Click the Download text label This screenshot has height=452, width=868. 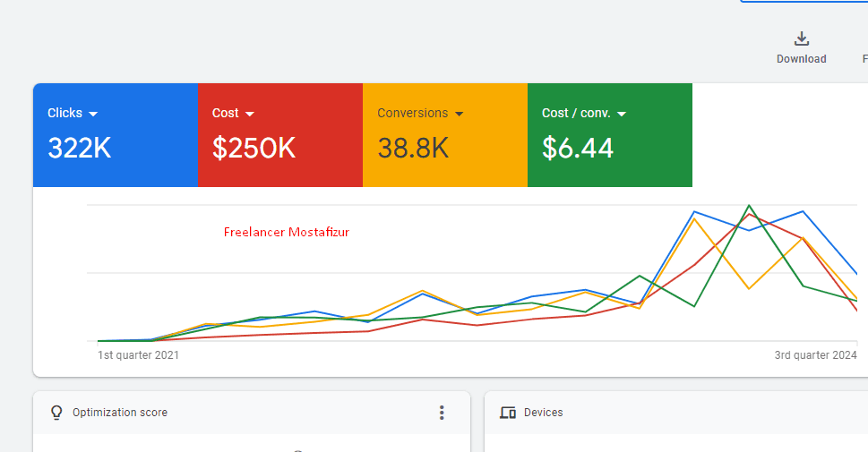(802, 59)
